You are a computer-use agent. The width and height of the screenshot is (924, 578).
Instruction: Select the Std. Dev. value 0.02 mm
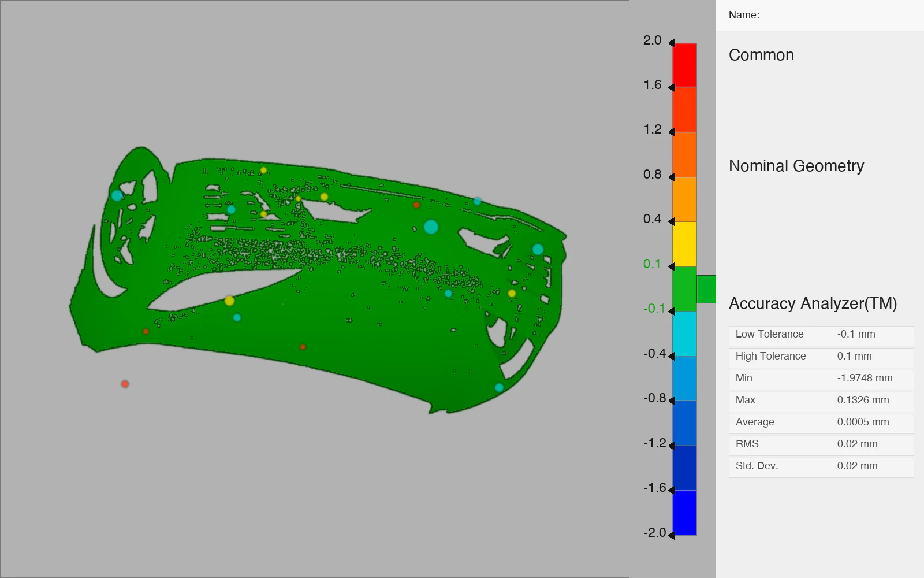click(858, 466)
